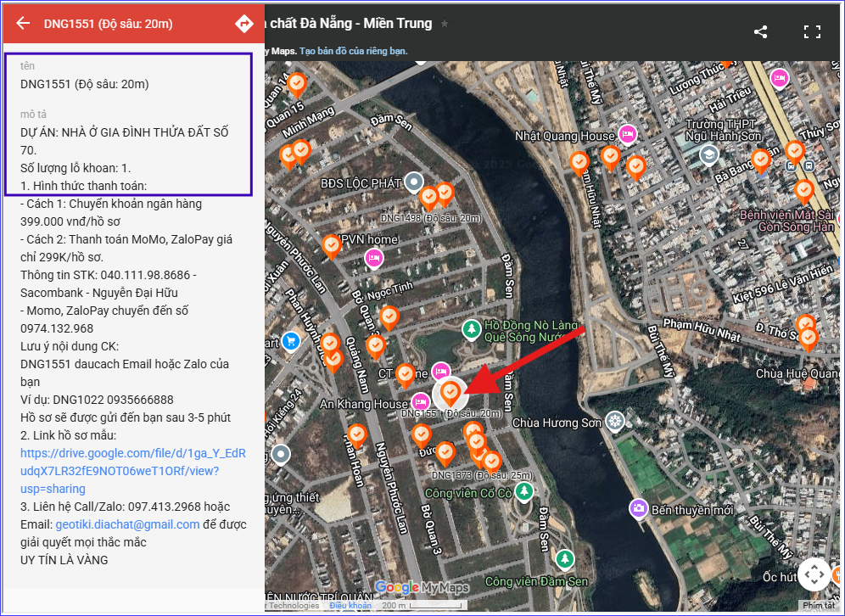This screenshot has height=616, width=845.
Task: Open the pink hotel pin near Hải Triều
Action: [779, 78]
